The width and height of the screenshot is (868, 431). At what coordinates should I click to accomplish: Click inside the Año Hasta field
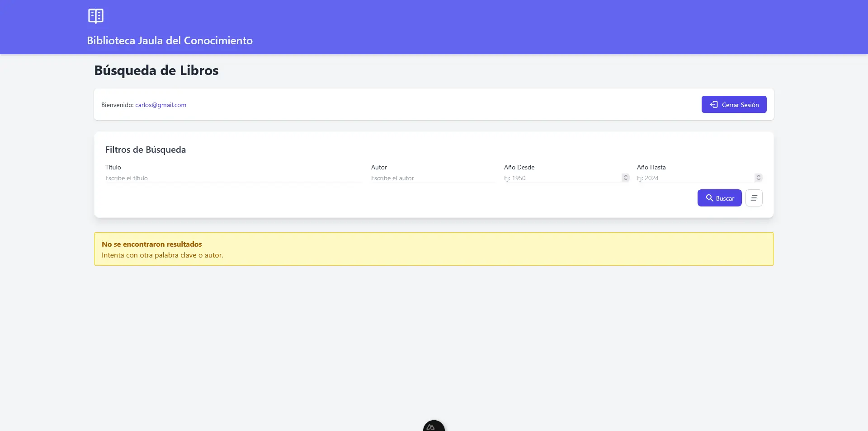[693, 178]
